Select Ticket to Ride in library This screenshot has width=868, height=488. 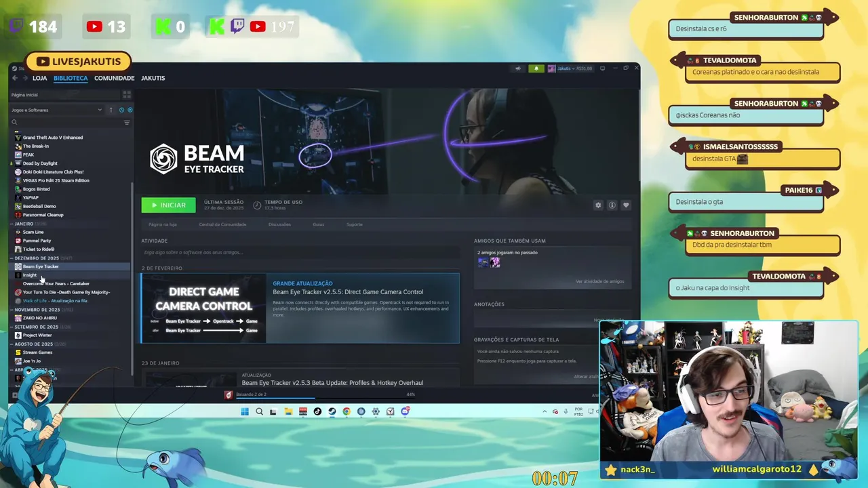[35, 249]
